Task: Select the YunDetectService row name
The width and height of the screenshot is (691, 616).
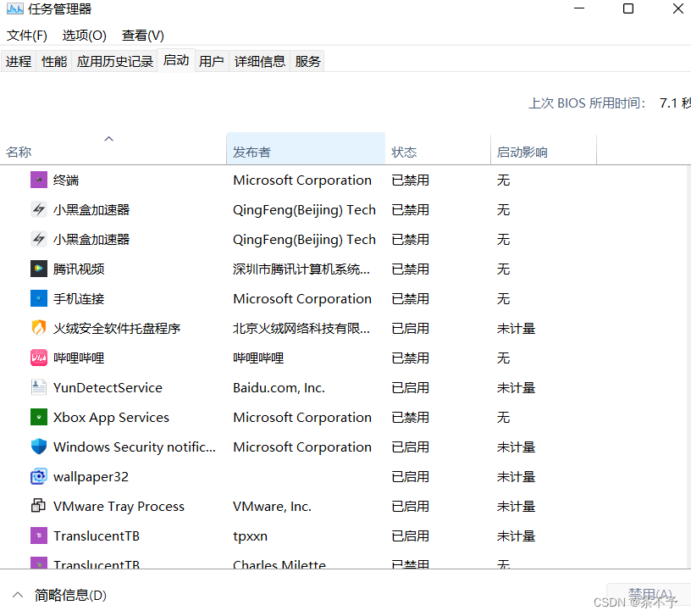Action: (x=108, y=387)
